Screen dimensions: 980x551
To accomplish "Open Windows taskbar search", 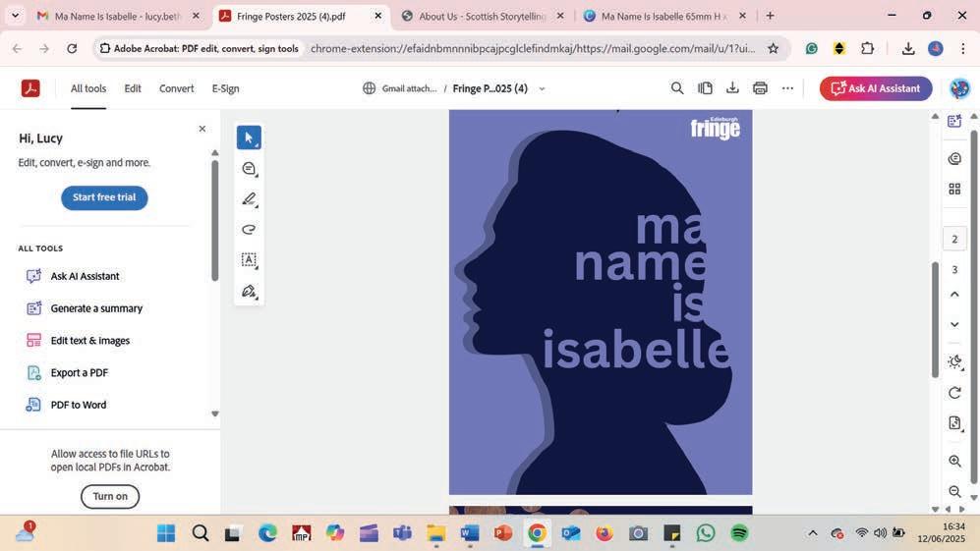I will point(201,533).
